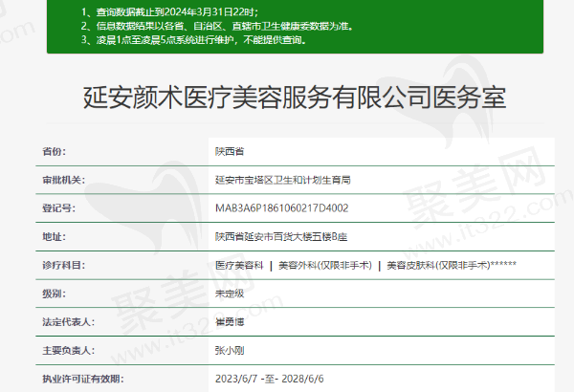574x392 pixels.
Task: Click the 审批机关 label
Action: (x=64, y=180)
